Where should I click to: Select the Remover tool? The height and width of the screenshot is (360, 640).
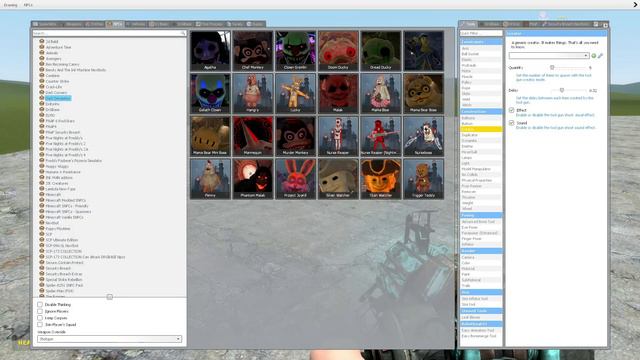click(481, 191)
